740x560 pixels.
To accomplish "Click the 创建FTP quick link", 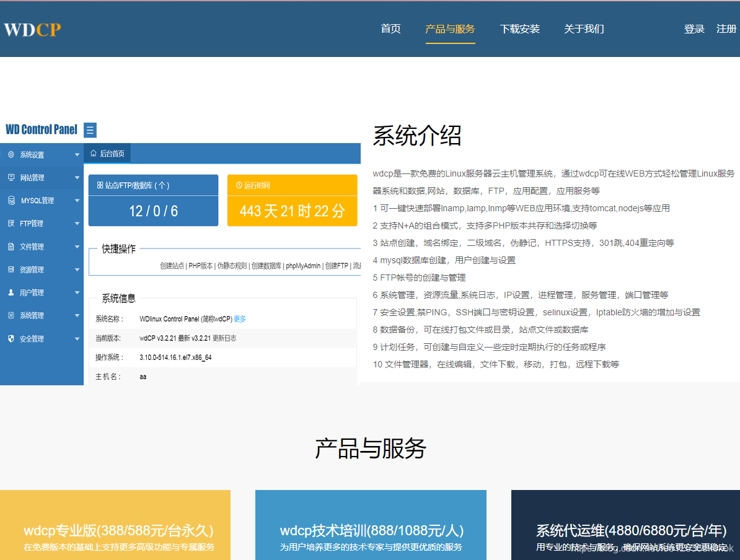I will [x=337, y=266].
